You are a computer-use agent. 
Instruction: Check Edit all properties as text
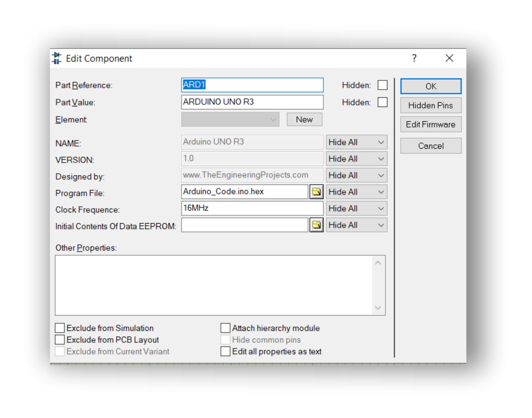225,351
